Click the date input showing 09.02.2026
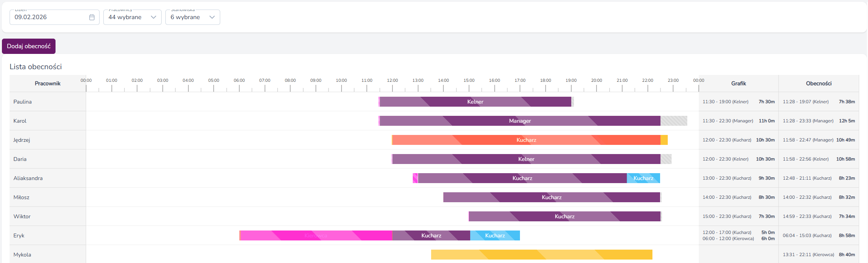Image resolution: width=868 pixels, height=263 pixels. pos(54,17)
